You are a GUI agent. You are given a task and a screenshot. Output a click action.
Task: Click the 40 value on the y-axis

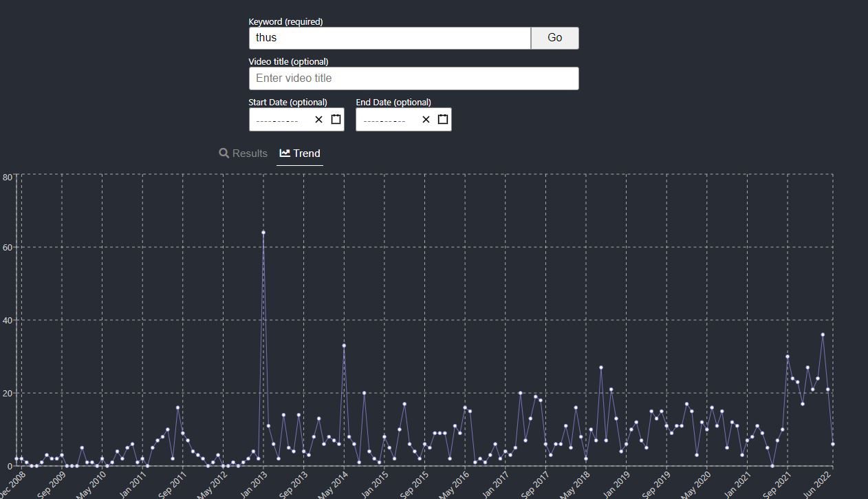pyautogui.click(x=8, y=320)
